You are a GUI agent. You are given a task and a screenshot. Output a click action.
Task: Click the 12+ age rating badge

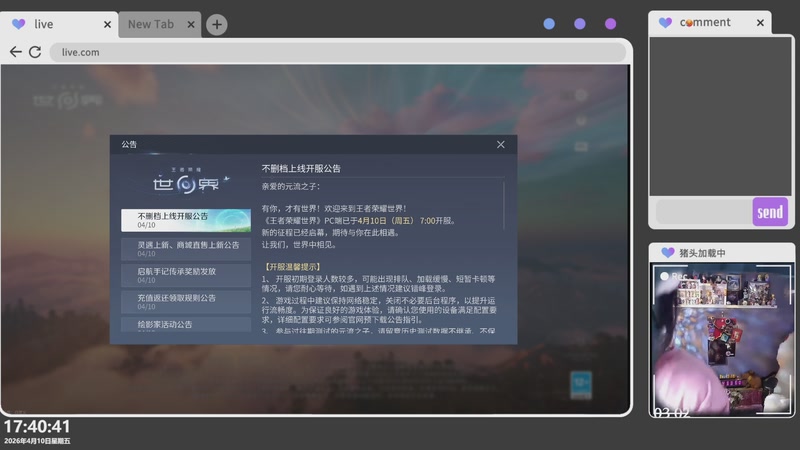click(x=581, y=385)
